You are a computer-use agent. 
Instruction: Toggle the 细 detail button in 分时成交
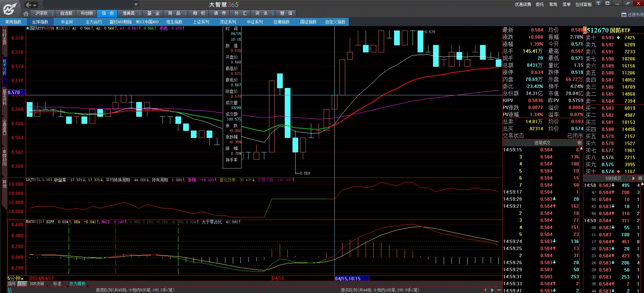coord(640,178)
